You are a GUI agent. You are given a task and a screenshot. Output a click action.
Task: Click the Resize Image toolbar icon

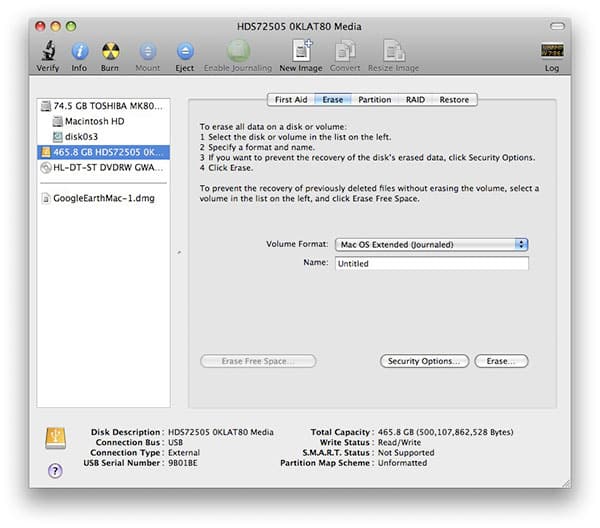[x=394, y=51]
